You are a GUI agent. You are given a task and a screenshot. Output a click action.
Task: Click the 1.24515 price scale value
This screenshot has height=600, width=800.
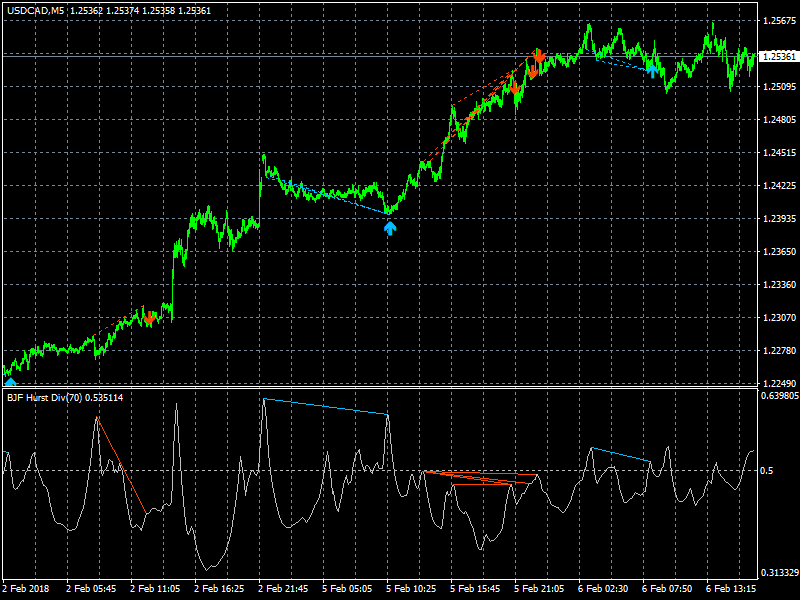click(x=779, y=153)
